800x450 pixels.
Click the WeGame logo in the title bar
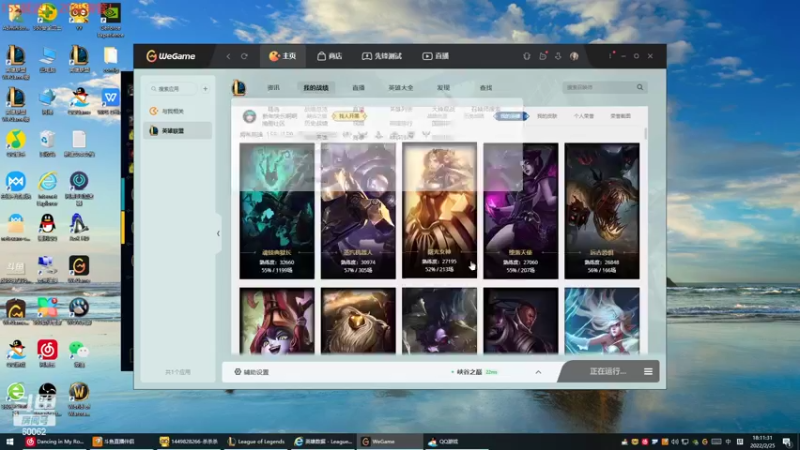pos(171,56)
